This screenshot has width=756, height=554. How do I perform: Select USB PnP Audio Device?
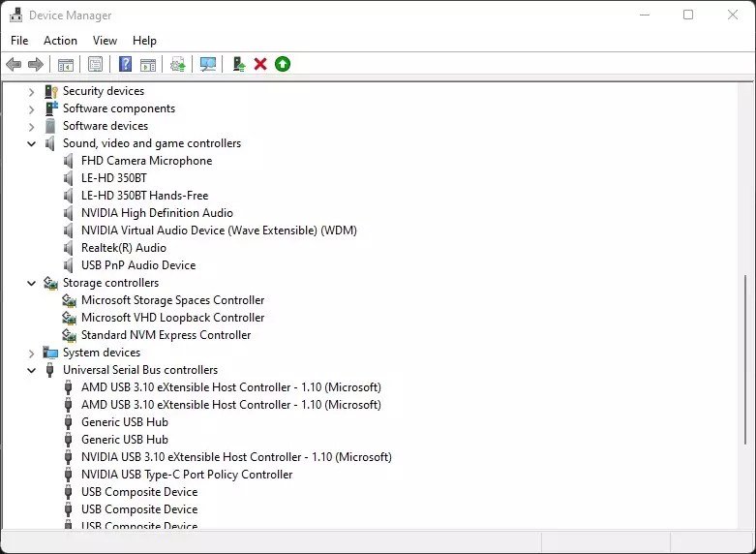138,265
